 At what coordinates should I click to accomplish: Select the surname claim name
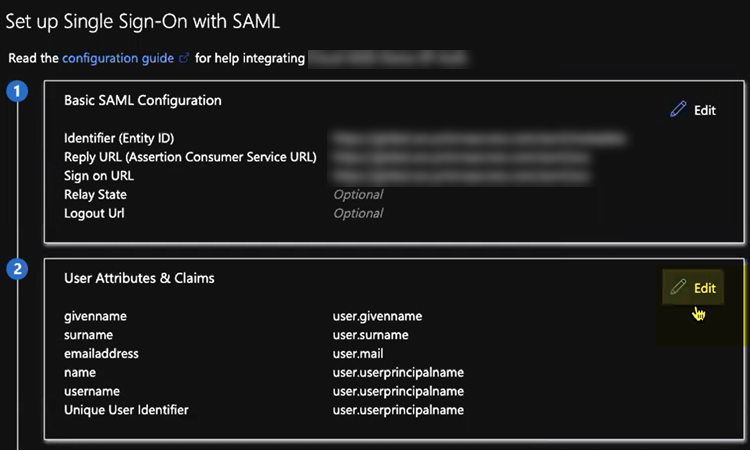88,335
